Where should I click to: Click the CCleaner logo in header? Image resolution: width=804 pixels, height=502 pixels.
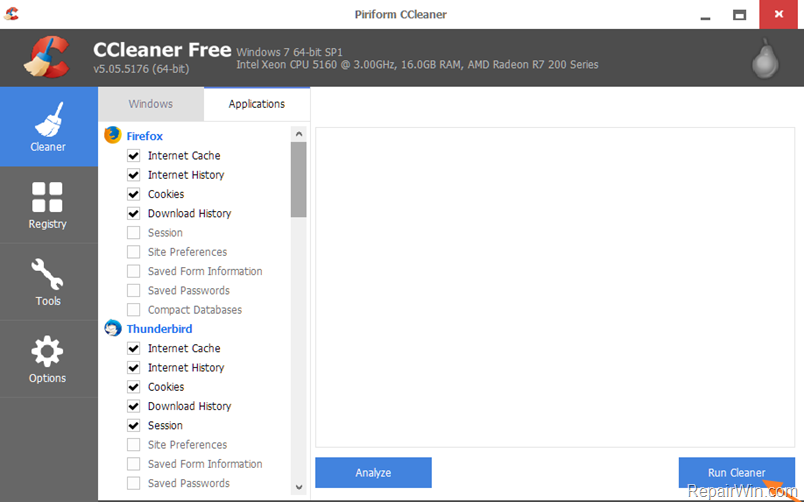coord(47,57)
